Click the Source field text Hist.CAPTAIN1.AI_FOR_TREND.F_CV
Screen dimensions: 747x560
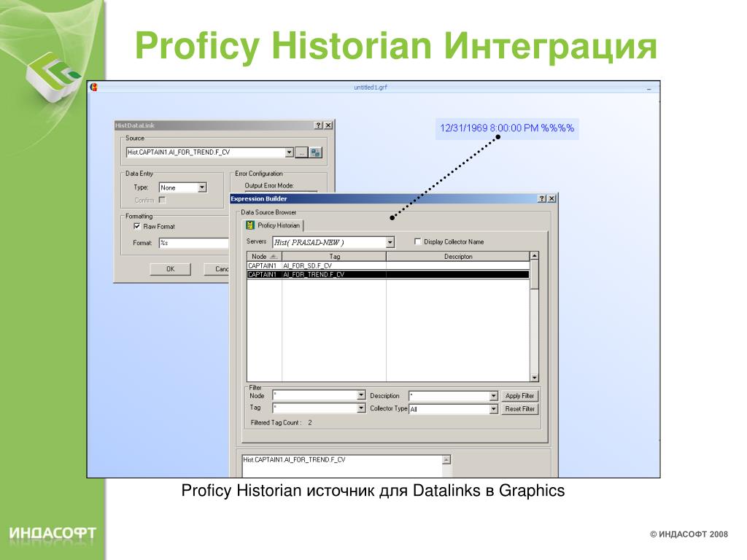179,152
